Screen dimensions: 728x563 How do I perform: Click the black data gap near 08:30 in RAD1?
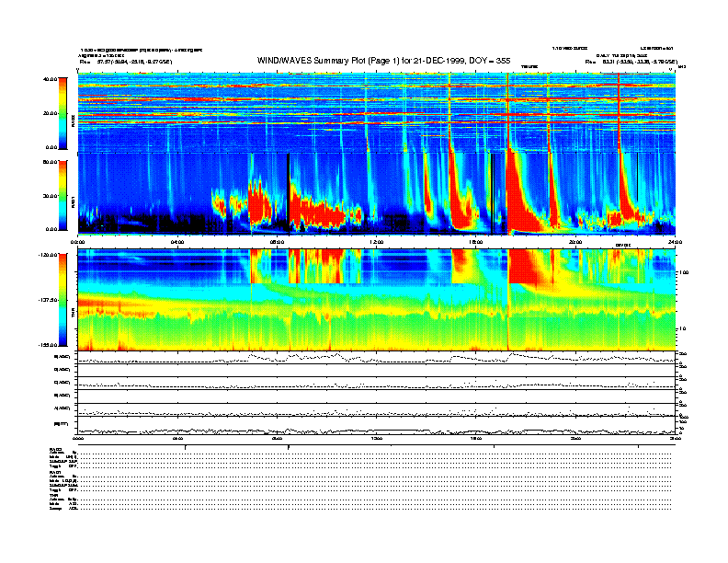[x=289, y=192]
